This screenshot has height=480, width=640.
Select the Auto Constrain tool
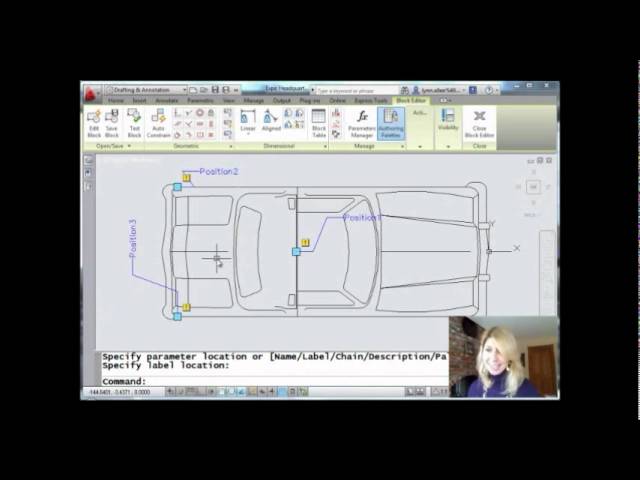158,121
